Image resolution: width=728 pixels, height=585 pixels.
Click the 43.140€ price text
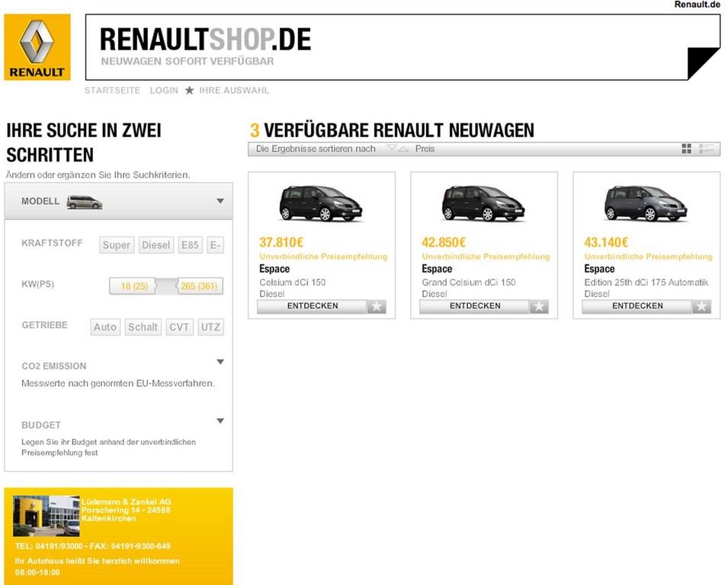coord(606,243)
